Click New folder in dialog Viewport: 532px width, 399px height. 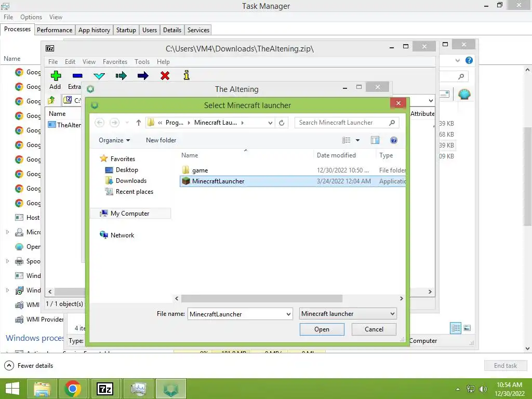[161, 140]
